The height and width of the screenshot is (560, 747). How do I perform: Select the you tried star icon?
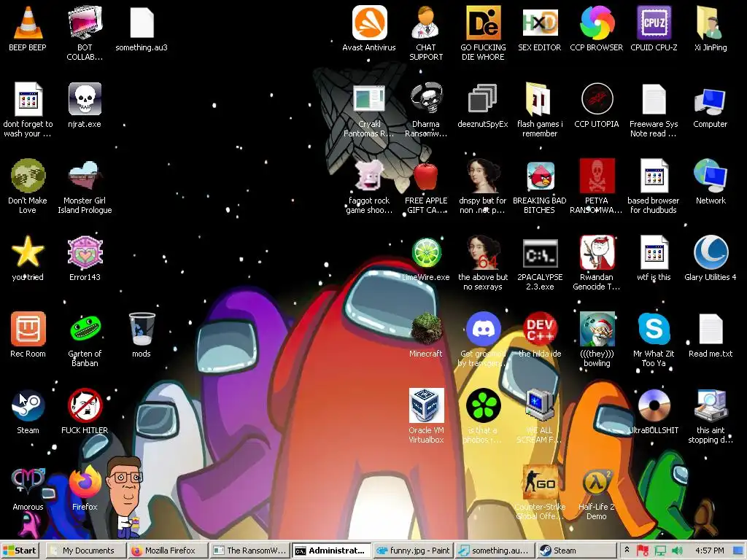(x=28, y=252)
